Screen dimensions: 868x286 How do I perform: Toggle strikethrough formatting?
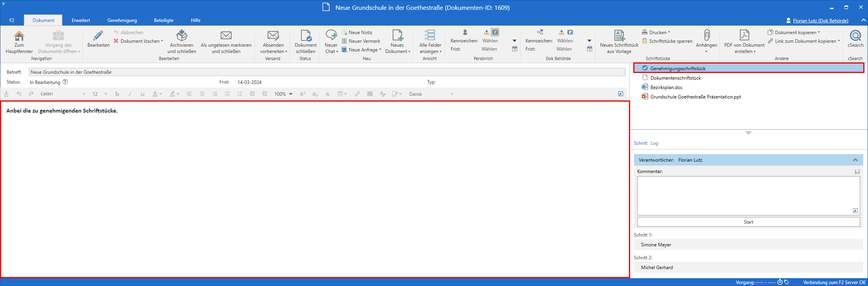tap(328, 94)
